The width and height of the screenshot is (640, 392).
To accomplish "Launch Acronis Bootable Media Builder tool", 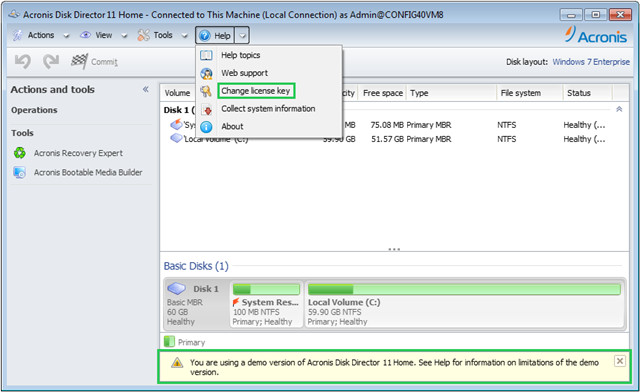I will pos(88,172).
